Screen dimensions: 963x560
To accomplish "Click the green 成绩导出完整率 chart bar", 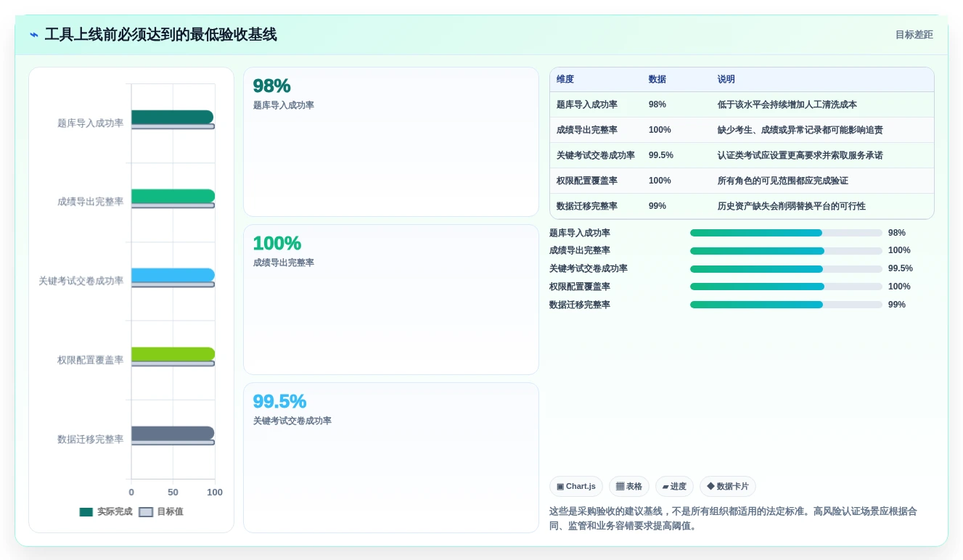I will click(x=173, y=196).
